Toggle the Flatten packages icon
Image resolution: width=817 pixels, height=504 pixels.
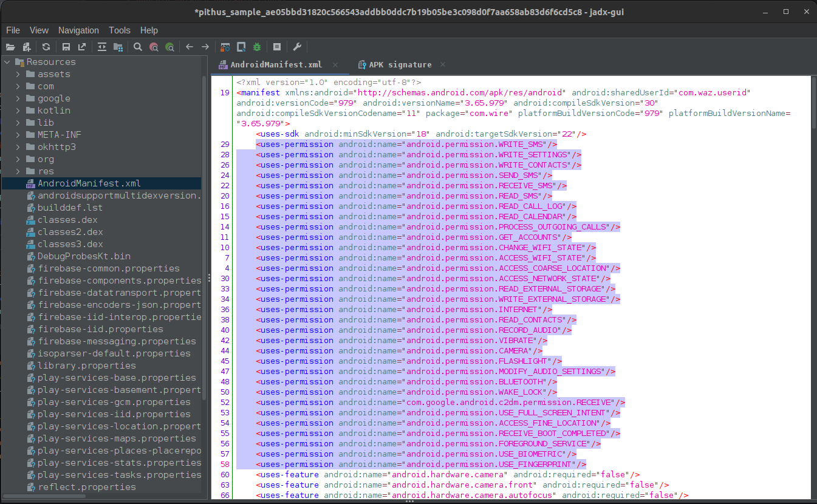point(118,47)
